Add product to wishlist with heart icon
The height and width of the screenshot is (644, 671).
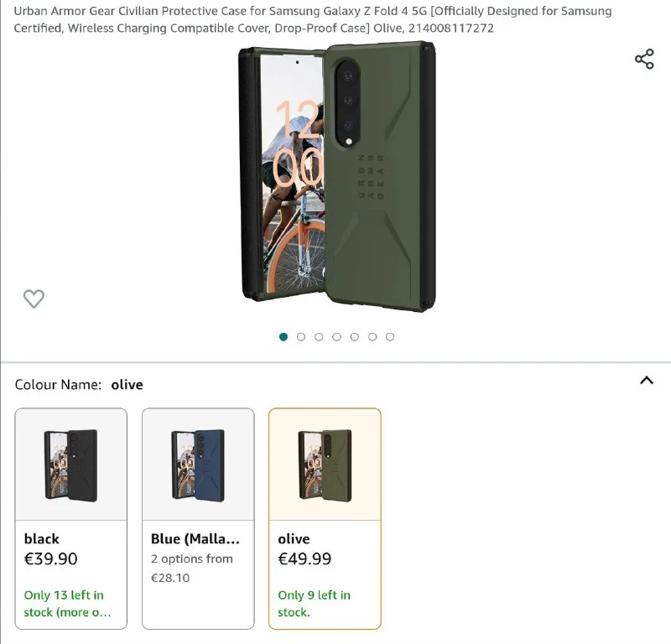(x=34, y=299)
